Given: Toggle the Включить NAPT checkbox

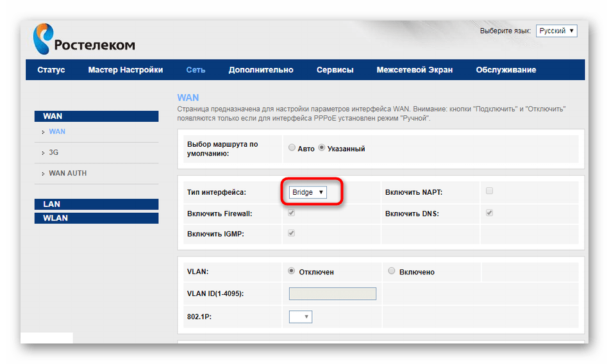Looking at the screenshot, I should tap(489, 191).
